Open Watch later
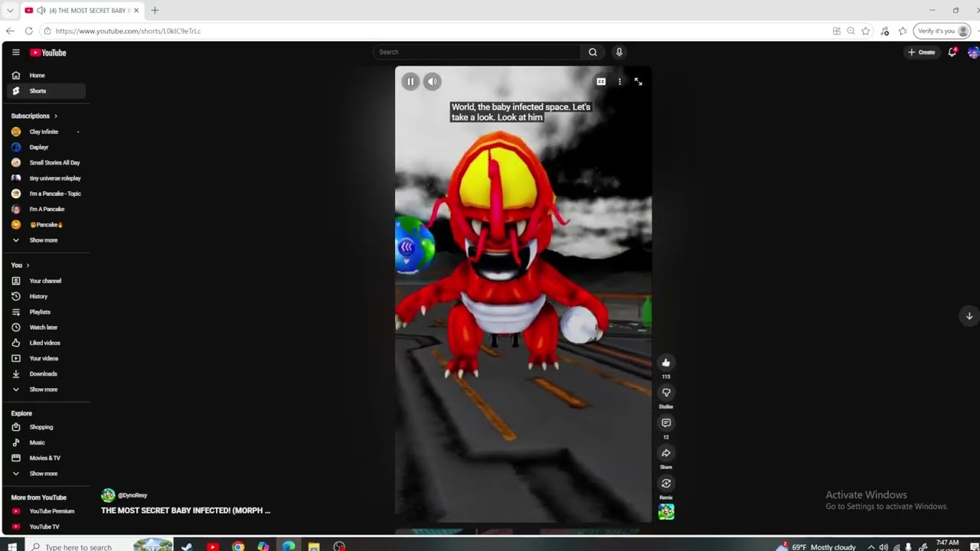 pyautogui.click(x=46, y=328)
